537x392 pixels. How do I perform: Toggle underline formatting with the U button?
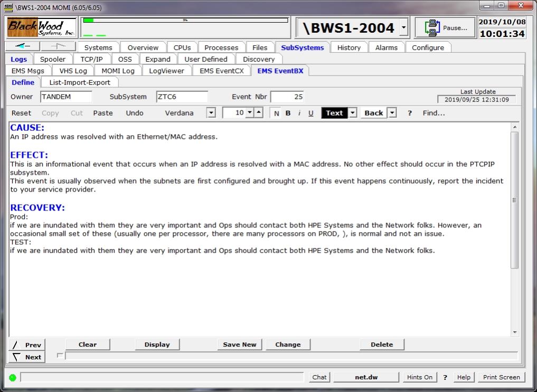click(x=310, y=113)
